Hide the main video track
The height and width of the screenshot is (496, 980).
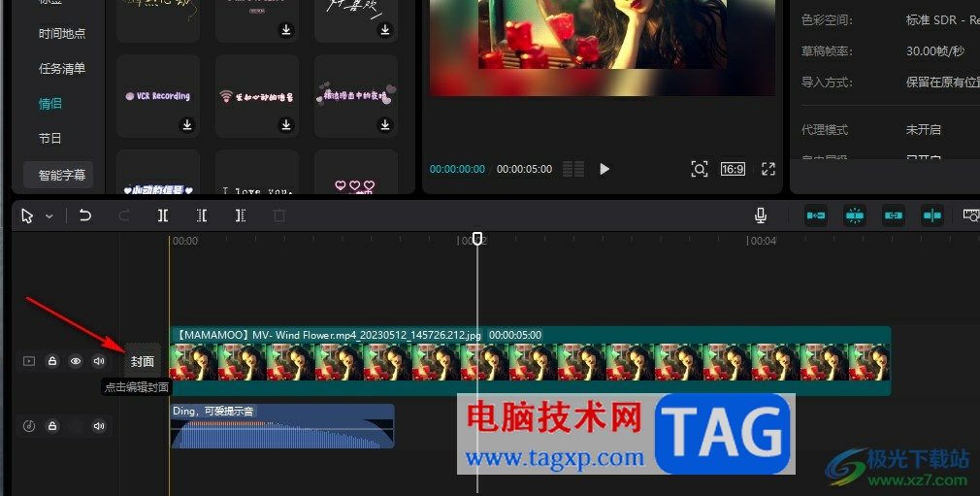[x=76, y=361]
